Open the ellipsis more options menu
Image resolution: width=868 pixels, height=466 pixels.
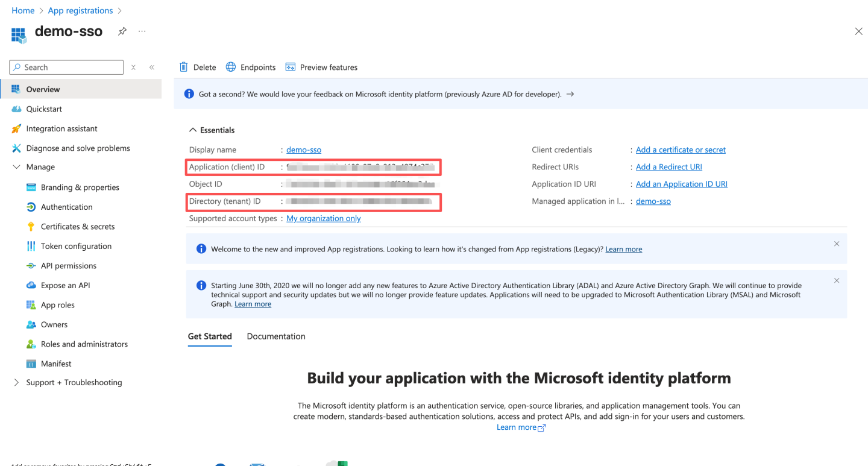(x=142, y=31)
